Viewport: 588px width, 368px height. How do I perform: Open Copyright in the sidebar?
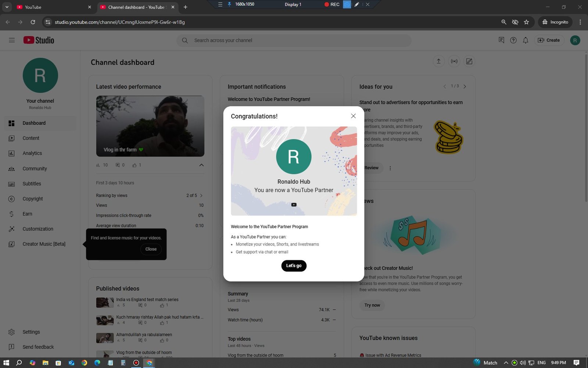40,199
